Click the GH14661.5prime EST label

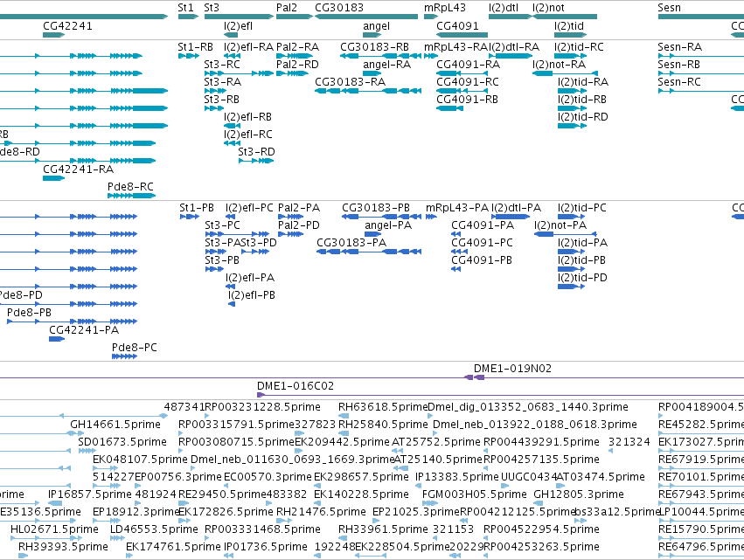tap(115, 425)
